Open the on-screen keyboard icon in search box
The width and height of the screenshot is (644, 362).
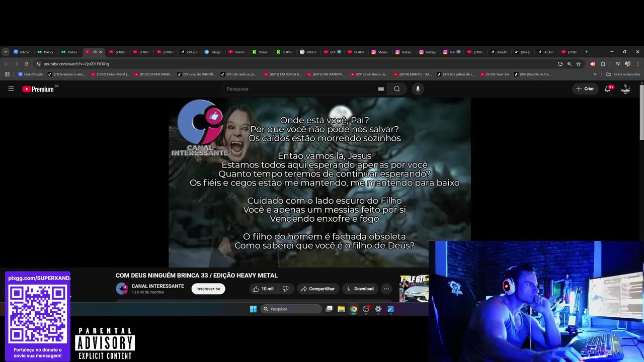point(381,89)
